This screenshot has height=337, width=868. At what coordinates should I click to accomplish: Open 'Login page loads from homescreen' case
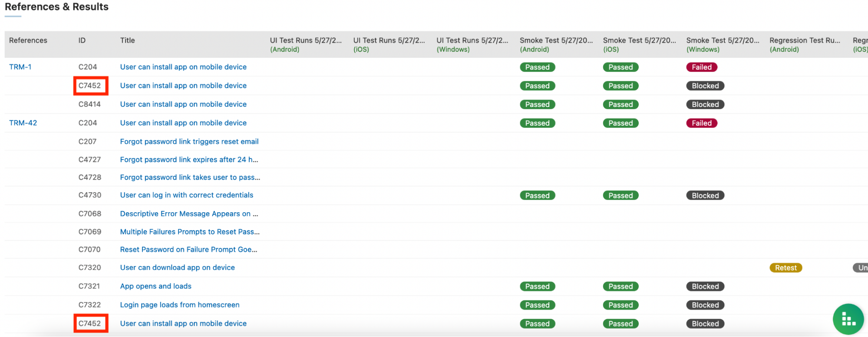pyautogui.click(x=179, y=305)
